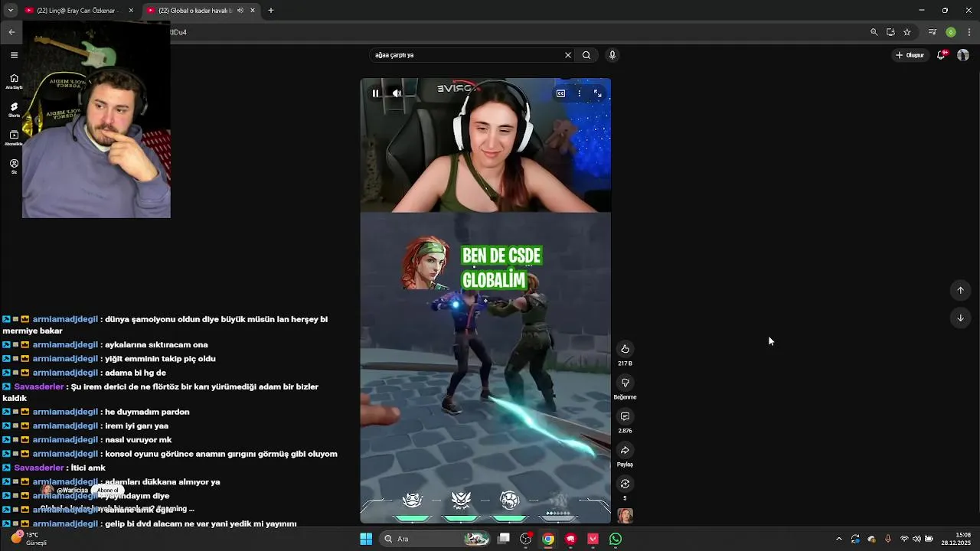The image size is (980, 551).
Task: Open Shorts from the sidebar
Action: click(x=14, y=110)
